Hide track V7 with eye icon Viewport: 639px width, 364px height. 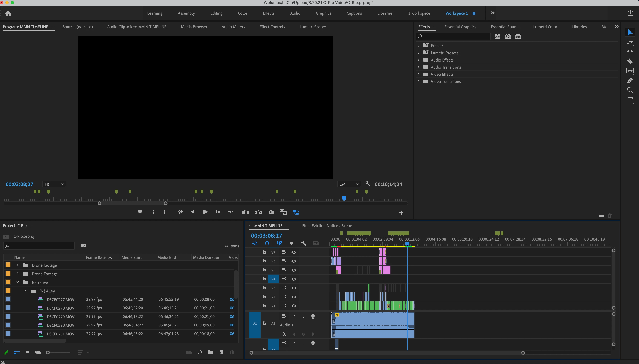point(294,252)
